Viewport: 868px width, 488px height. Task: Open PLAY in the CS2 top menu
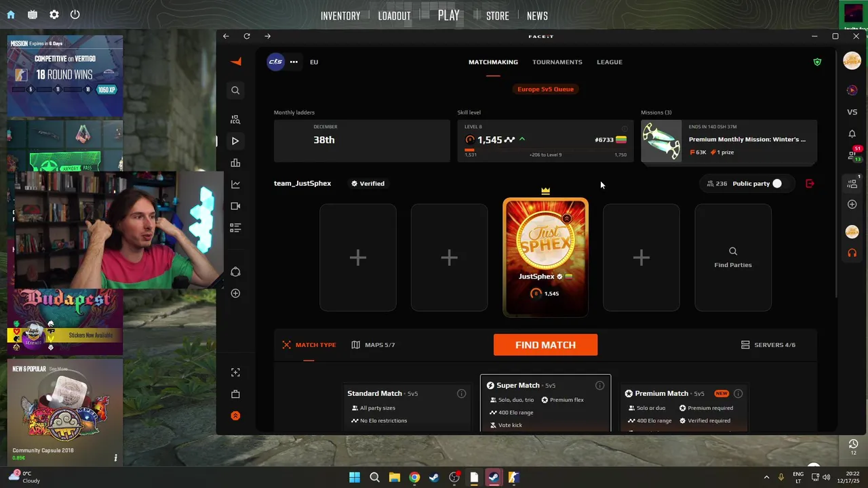[449, 15]
